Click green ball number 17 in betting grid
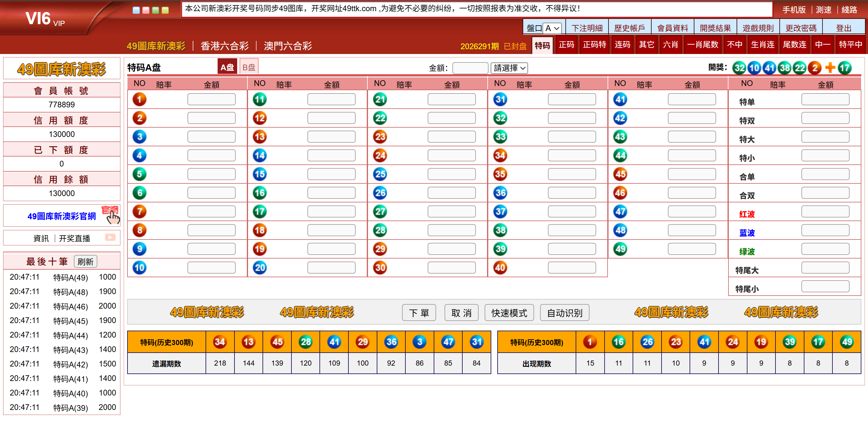 click(x=259, y=212)
